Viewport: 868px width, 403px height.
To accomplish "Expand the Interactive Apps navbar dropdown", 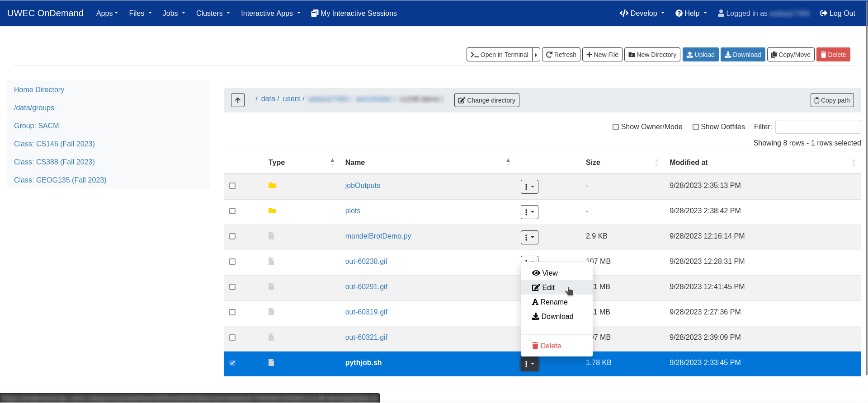I will (270, 14).
